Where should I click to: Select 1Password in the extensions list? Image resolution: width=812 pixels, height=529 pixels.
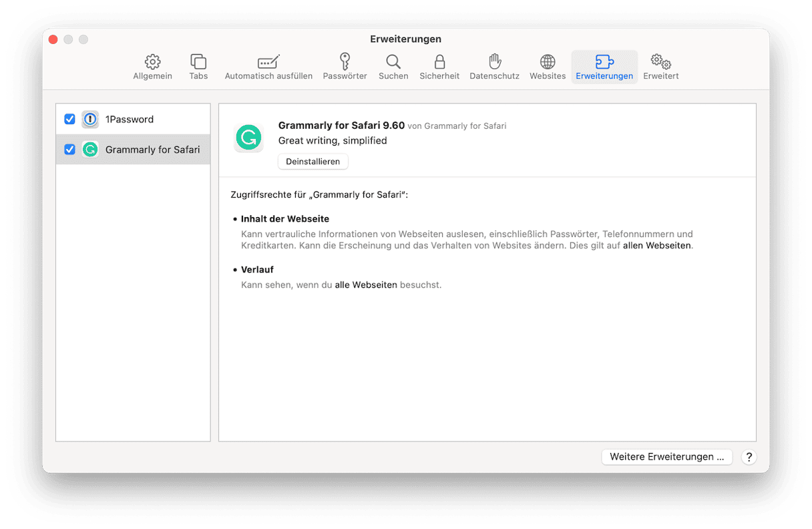point(130,120)
